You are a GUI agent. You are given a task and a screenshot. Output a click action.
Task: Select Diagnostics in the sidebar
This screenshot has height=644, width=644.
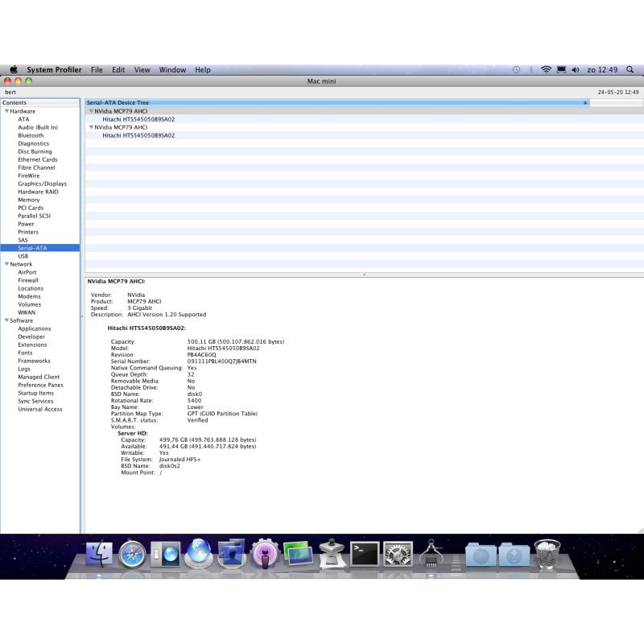(33, 144)
